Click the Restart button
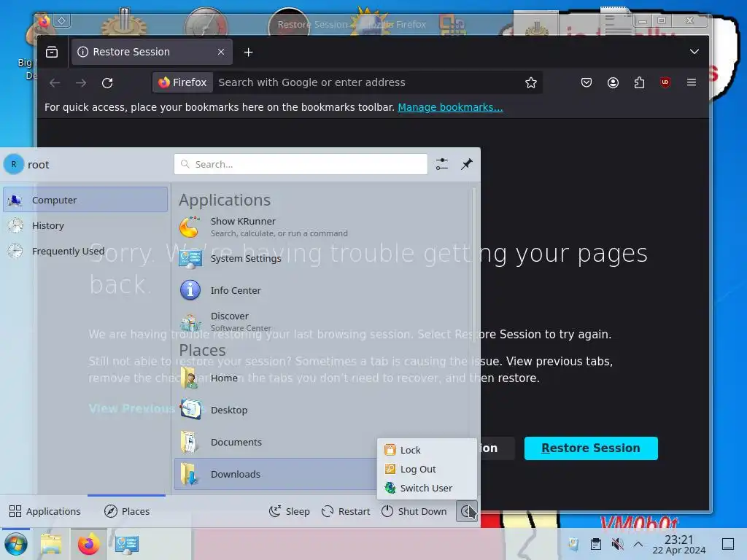Viewport: 747px width, 560px height. [x=346, y=511]
